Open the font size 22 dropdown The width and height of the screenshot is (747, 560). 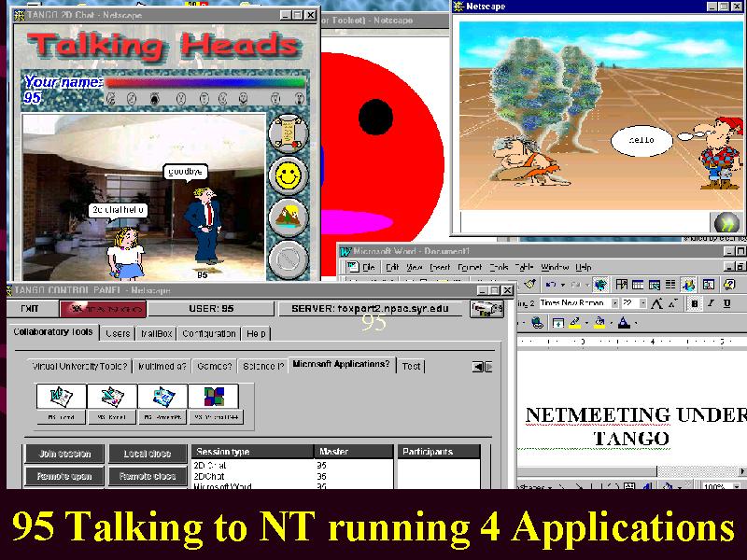click(x=642, y=303)
